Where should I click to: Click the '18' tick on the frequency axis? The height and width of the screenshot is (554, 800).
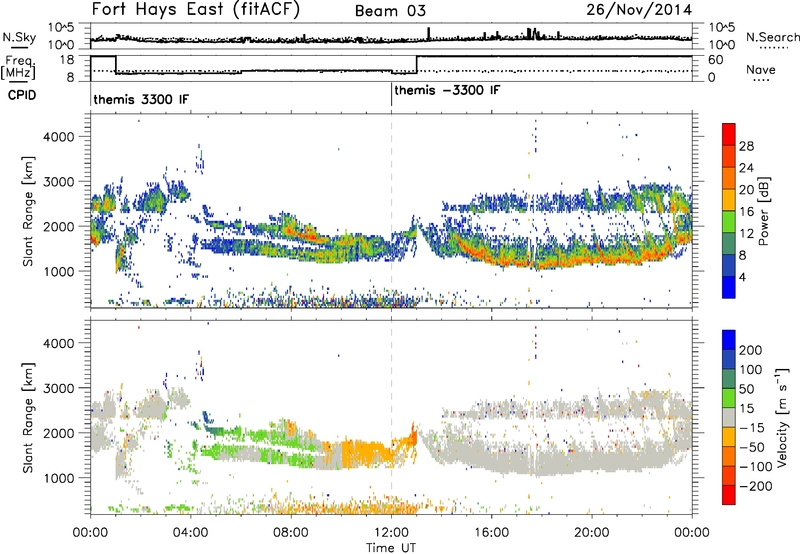coord(67,60)
